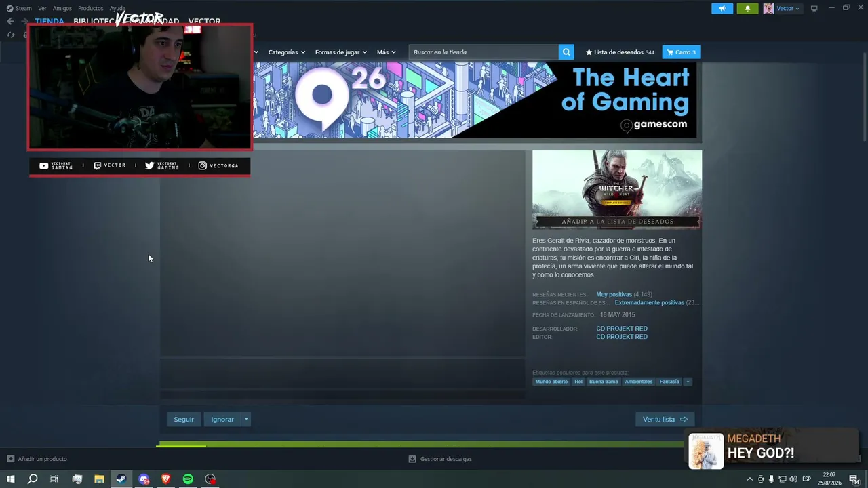Select the Mundo abierto tag

click(x=551, y=382)
